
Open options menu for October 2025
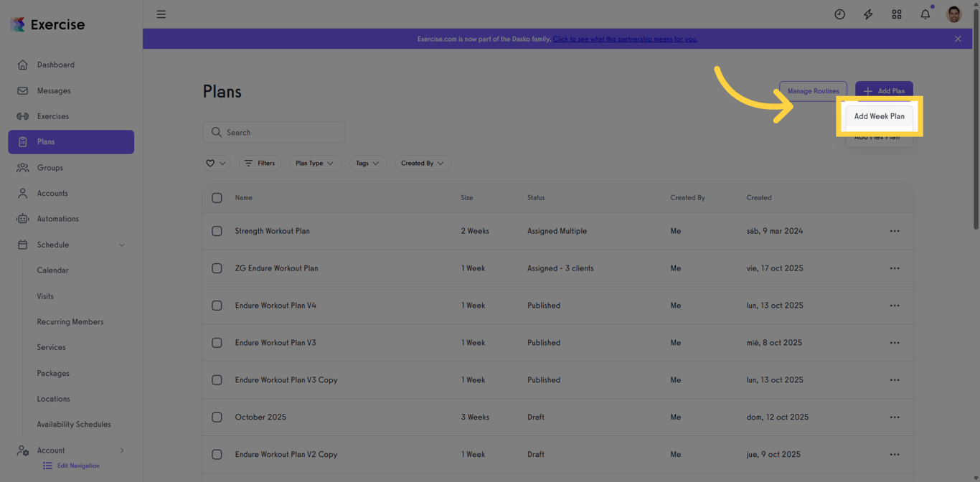(x=895, y=417)
